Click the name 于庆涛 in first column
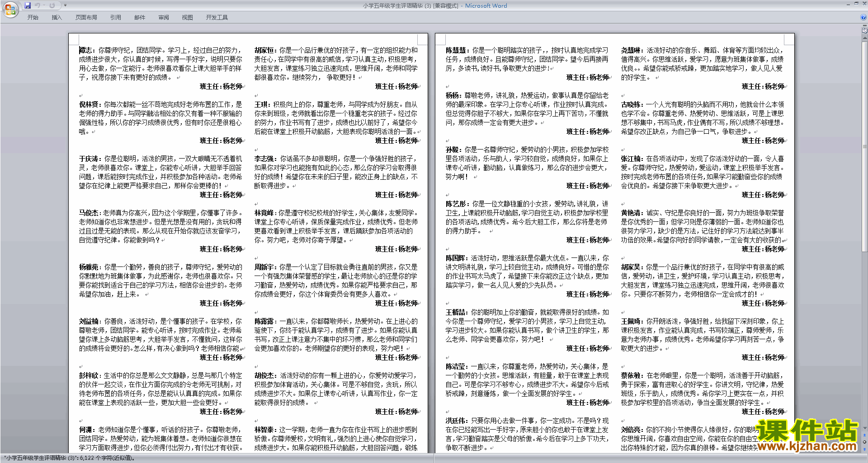 90,159
